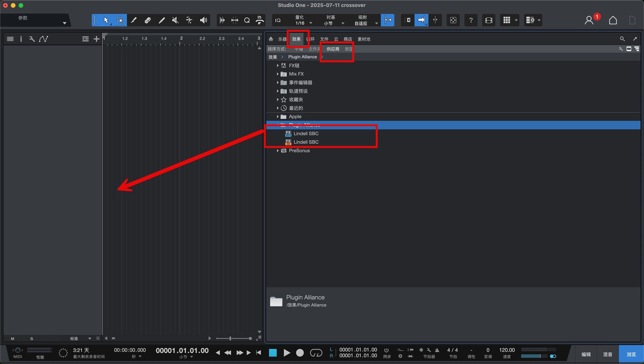Screen dimensions: 644x364
Task: Click the question mark help icon
Action: coord(471,20)
